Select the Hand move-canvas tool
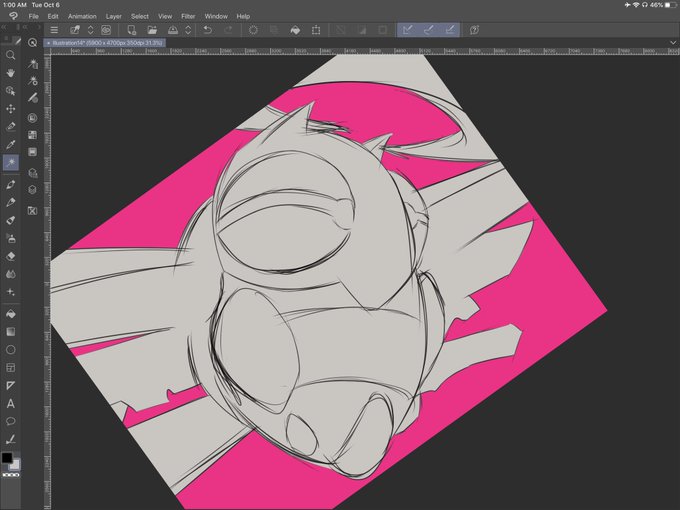 (10, 73)
